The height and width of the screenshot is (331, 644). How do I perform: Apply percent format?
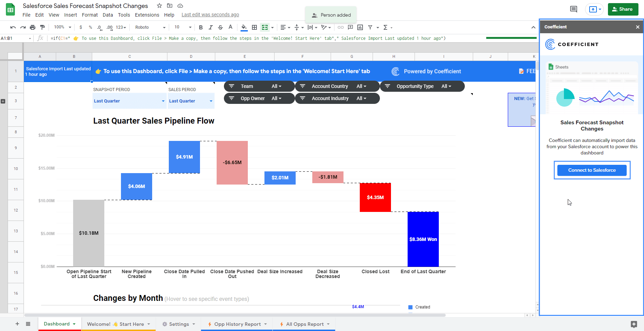coord(90,27)
